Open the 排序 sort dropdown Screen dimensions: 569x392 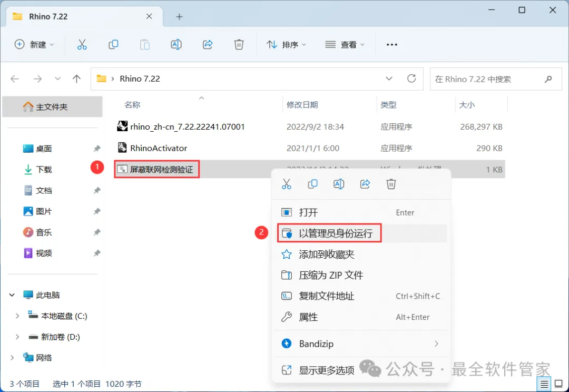pyautogui.click(x=287, y=44)
